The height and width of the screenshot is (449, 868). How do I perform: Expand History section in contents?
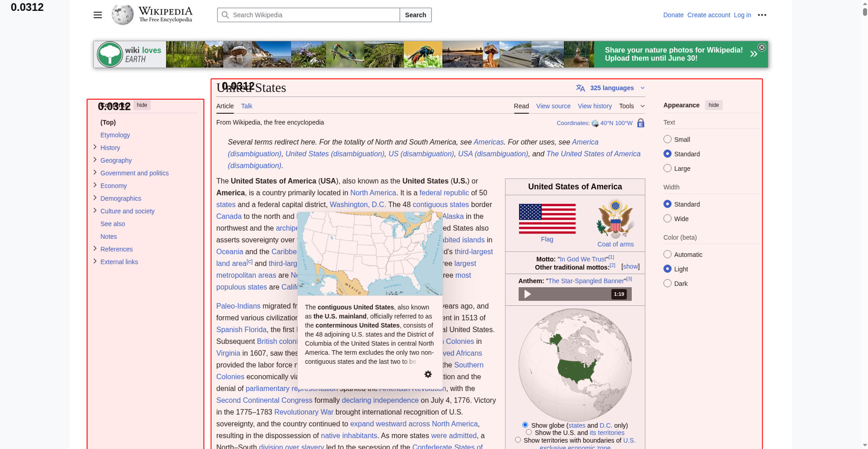point(95,147)
